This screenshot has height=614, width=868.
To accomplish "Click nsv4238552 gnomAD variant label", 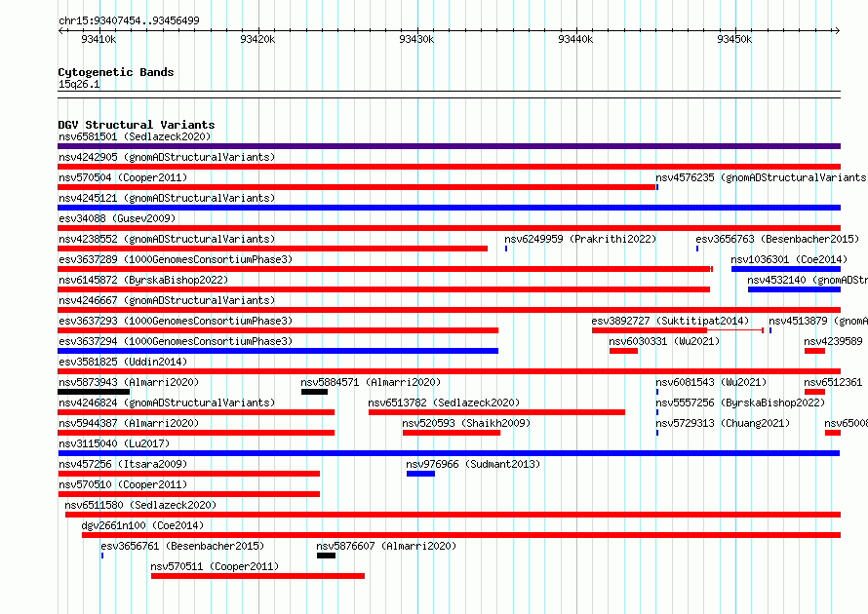I will tap(167, 239).
